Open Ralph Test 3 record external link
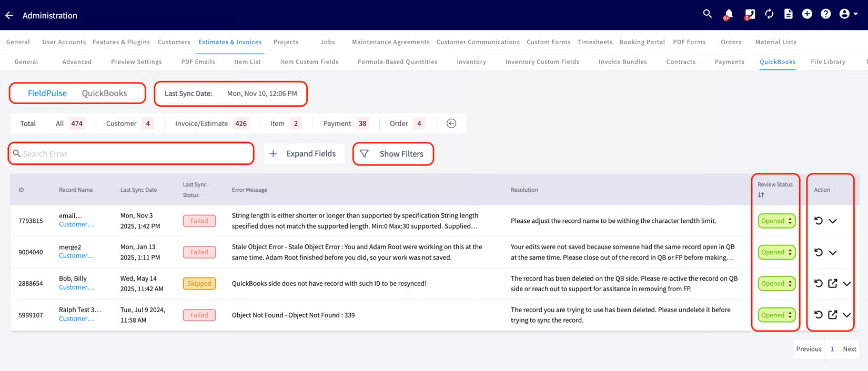 (832, 315)
